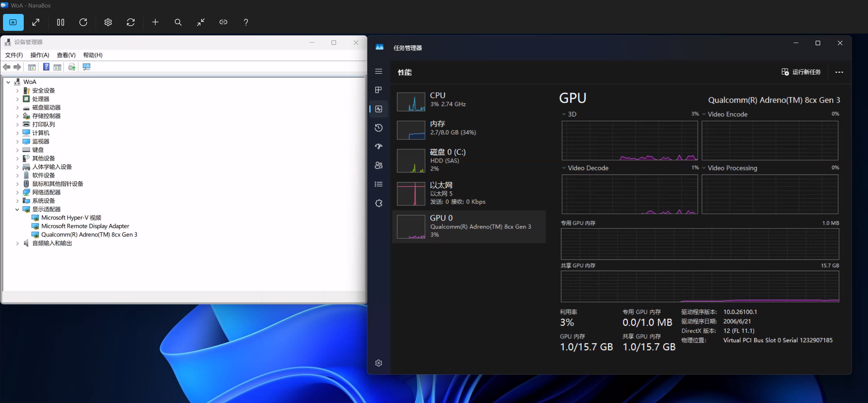Select the 以太网 performance entry
Viewport: 868px width, 403px height.
coord(469,193)
